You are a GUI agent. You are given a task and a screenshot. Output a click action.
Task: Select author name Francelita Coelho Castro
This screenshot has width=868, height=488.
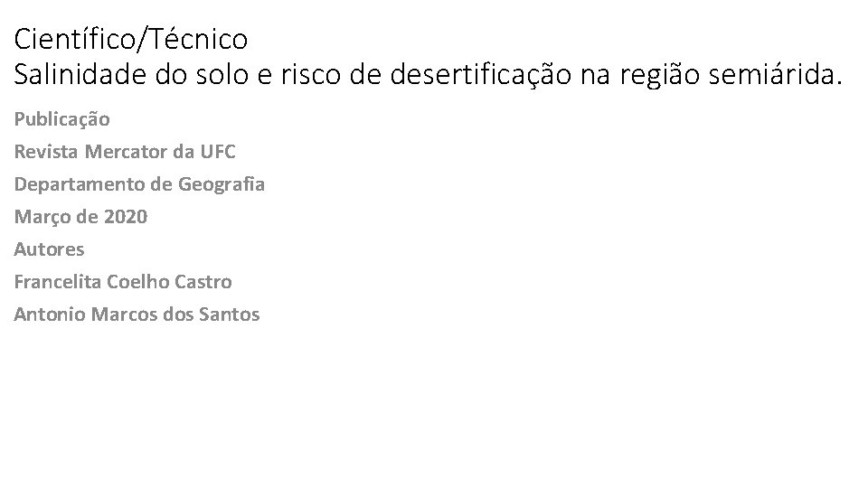tap(123, 282)
